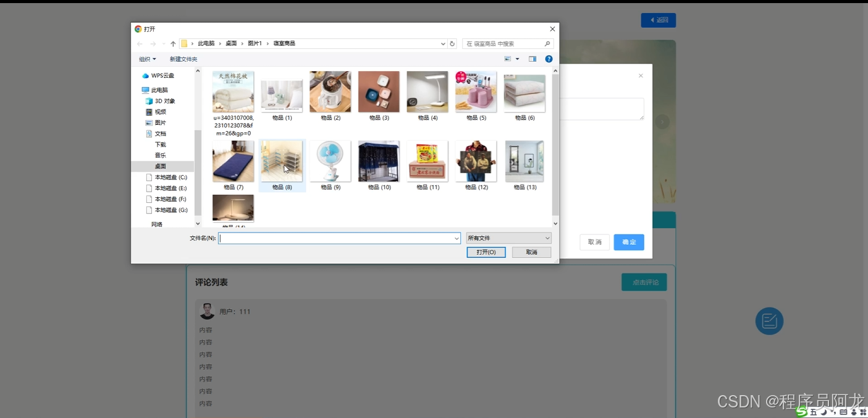Click 取消 in the file dialog

531,252
